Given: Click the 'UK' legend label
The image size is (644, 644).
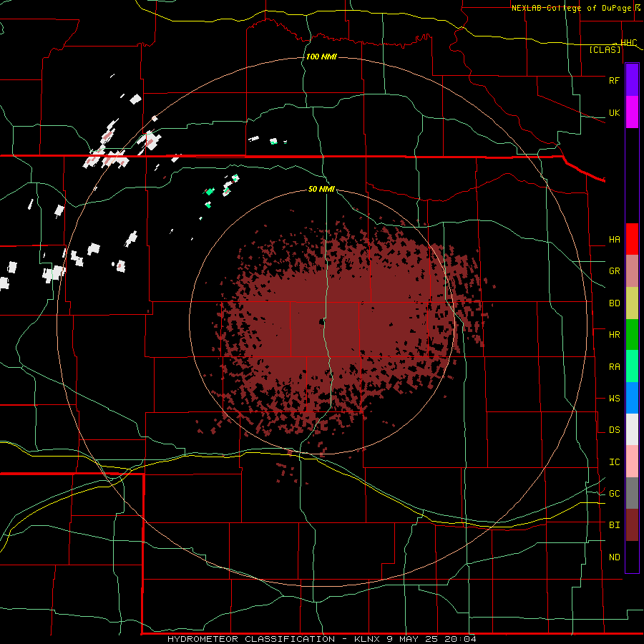Looking at the screenshot, I should click(614, 113).
